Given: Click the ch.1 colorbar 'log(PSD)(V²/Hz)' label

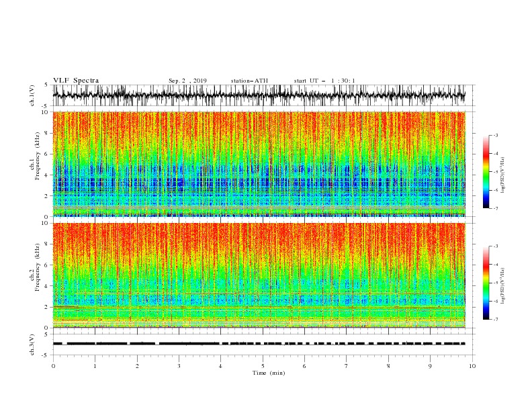Looking at the screenshot, I should (503, 175).
